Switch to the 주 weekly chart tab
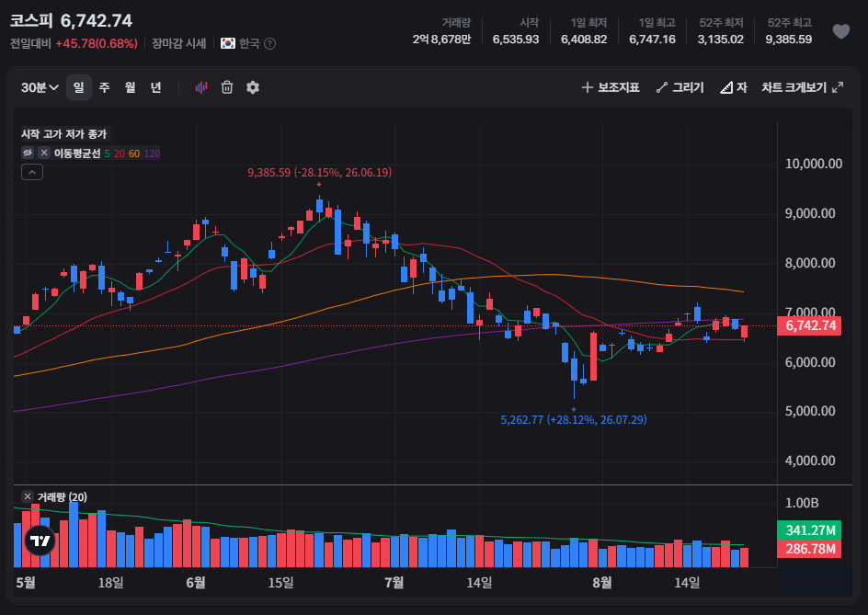Image resolution: width=868 pixels, height=615 pixels. pos(105,87)
